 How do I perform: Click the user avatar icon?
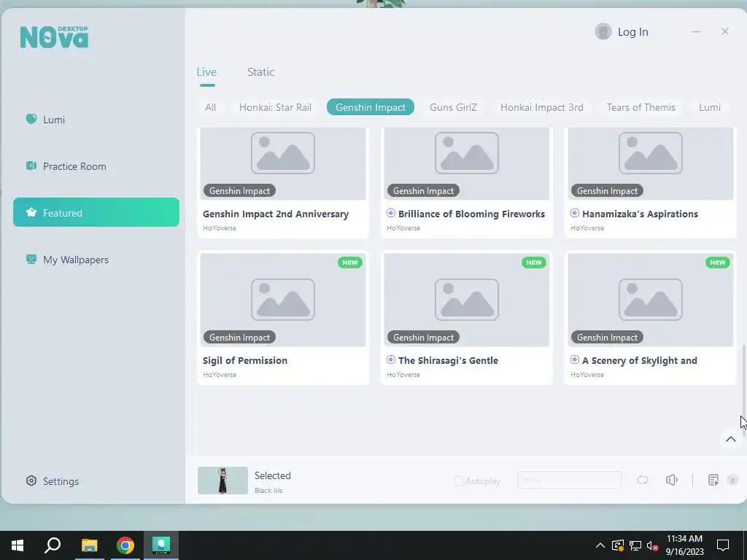coord(603,31)
